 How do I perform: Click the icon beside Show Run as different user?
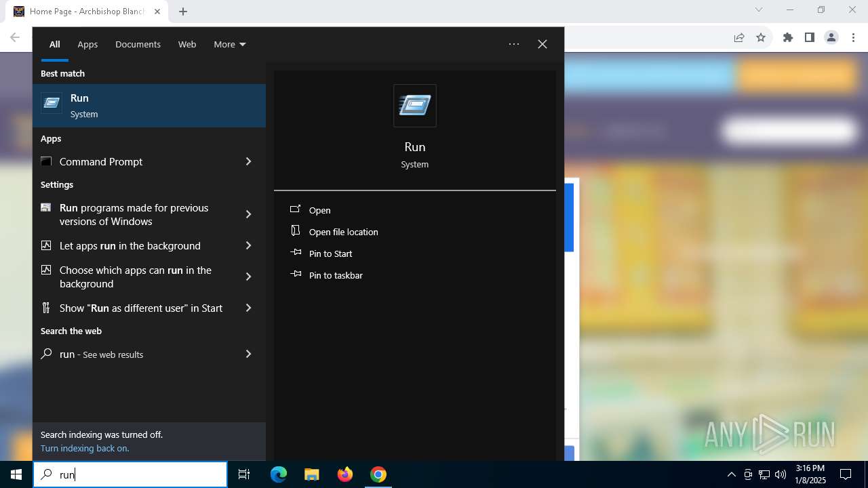(46, 308)
